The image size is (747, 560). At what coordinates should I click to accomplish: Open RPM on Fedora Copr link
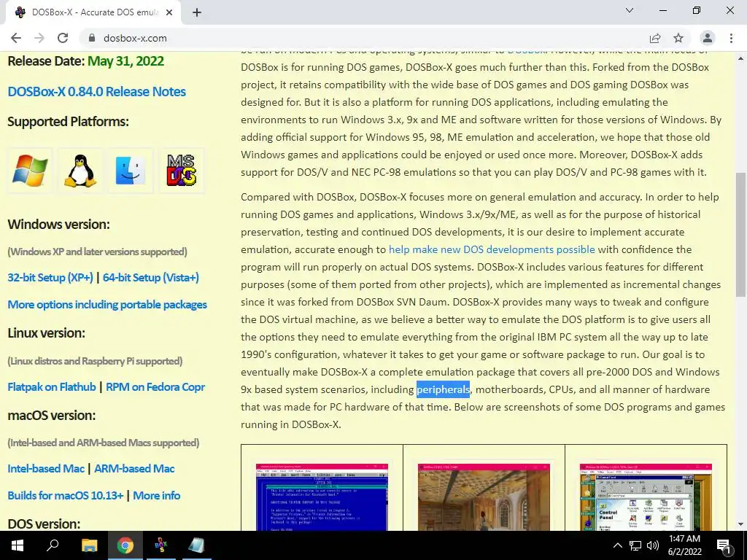click(155, 386)
